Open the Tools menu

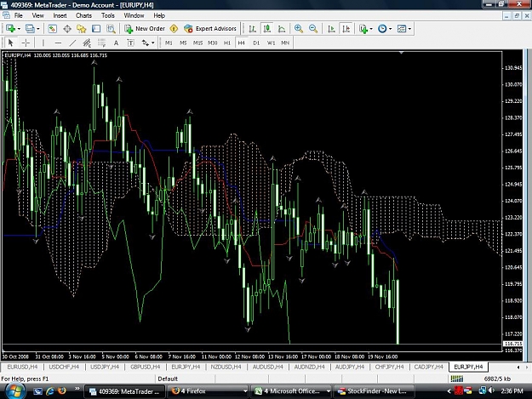point(108,15)
